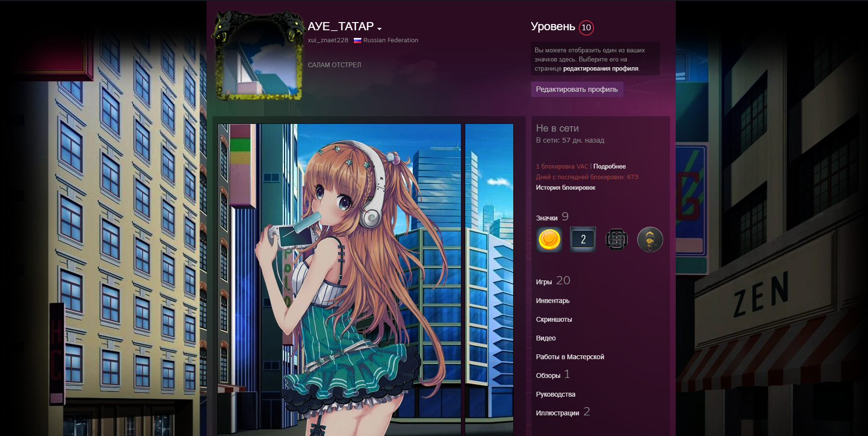Screen dimensions: 868x436
Task: Open Руководства guides link
Action: click(x=556, y=394)
